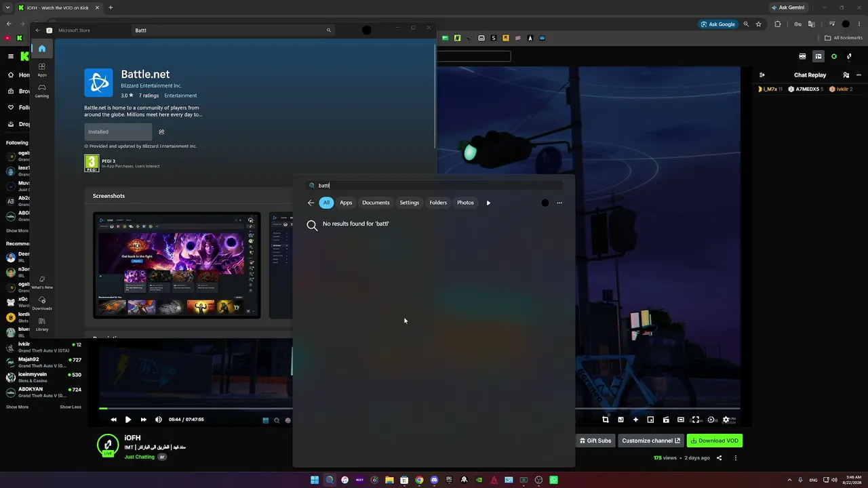Click the Windows search text box

pyautogui.click(x=434, y=185)
